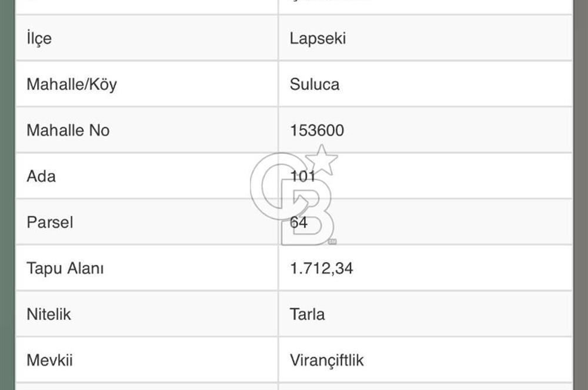Click the Tarla value
Viewport: 588px width, 390px height.
pyautogui.click(x=307, y=314)
